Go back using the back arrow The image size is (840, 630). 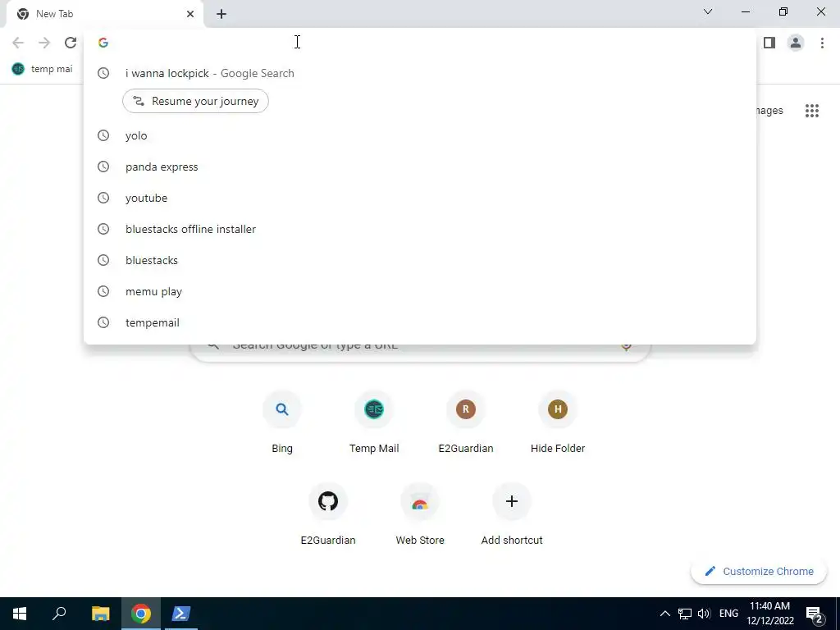point(18,43)
